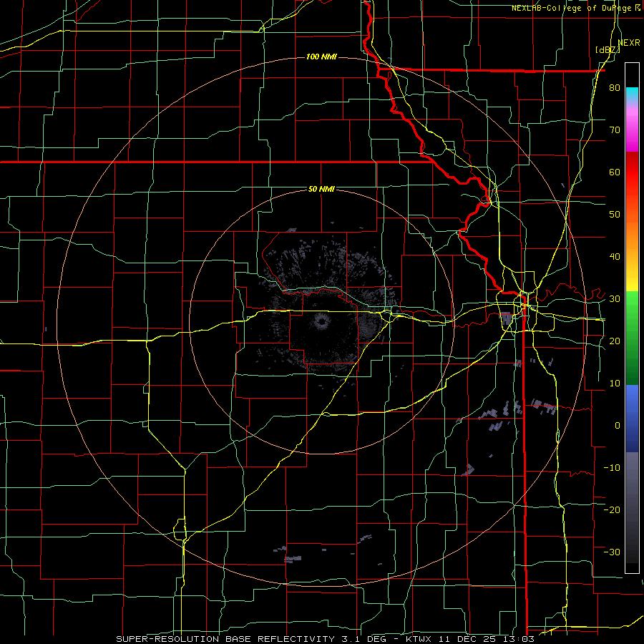644x644 pixels.
Task: Click the 40 dBZ scale value
Action: coord(615,257)
